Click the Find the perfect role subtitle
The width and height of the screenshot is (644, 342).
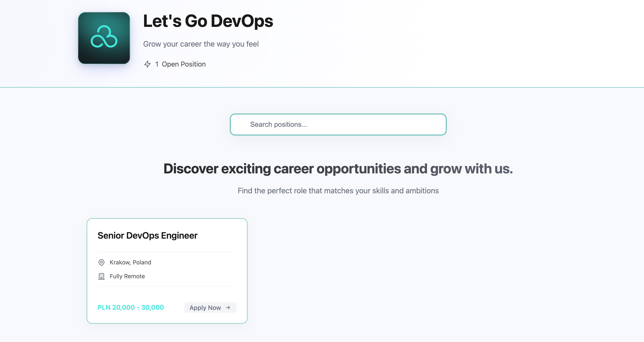338,190
